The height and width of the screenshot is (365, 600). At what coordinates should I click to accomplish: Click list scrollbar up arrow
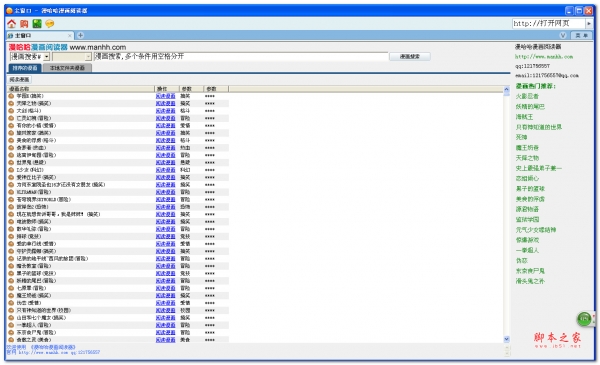(x=507, y=90)
